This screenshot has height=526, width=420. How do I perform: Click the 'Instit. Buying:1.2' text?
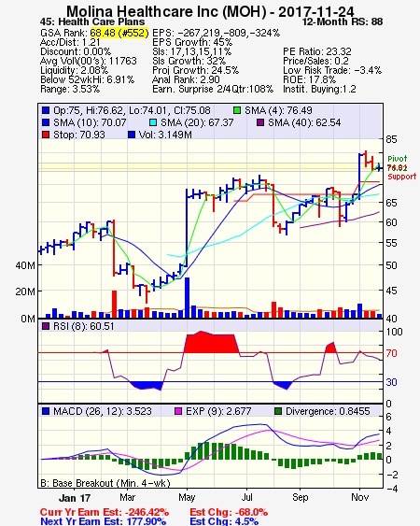tap(319, 90)
